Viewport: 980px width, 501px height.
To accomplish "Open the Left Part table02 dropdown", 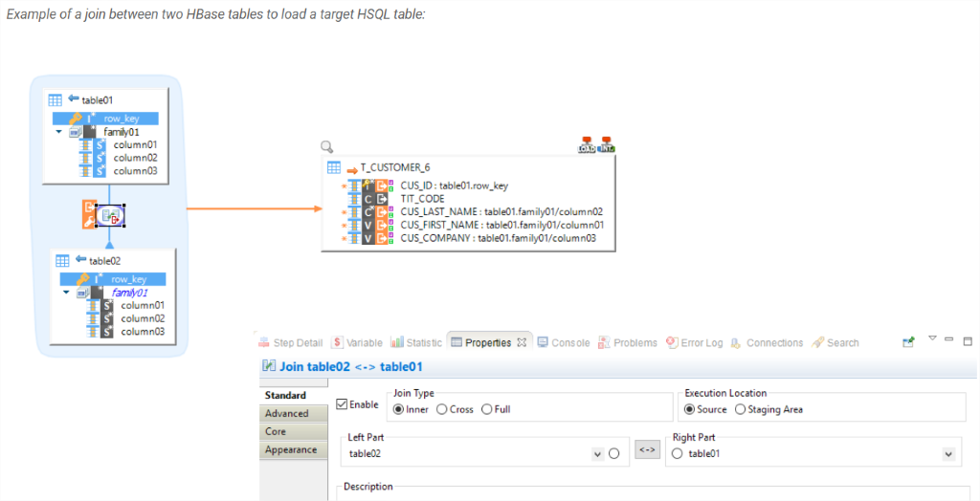I will tap(597, 454).
